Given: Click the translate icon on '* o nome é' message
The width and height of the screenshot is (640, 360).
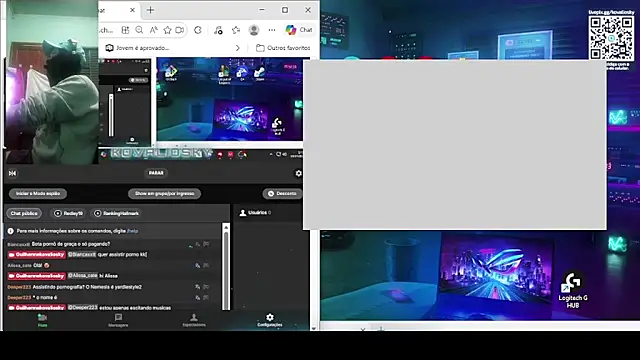Looking at the screenshot, I should pos(198,298).
